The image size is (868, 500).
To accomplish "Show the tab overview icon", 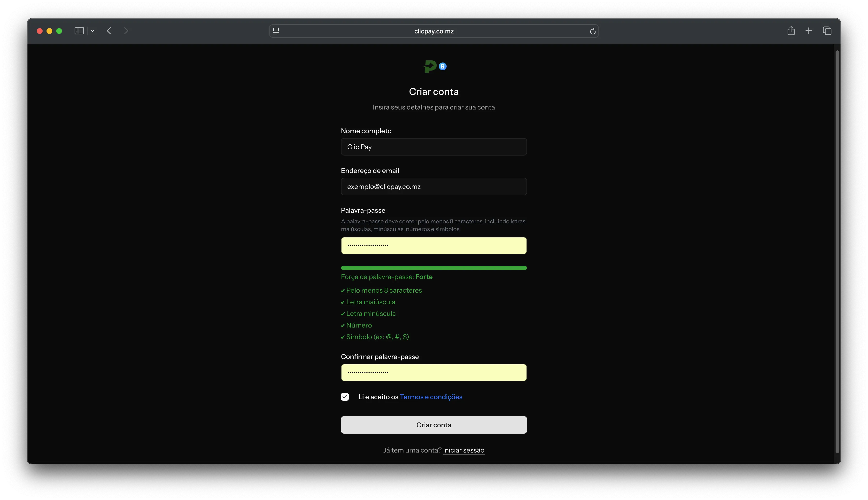I will (827, 31).
